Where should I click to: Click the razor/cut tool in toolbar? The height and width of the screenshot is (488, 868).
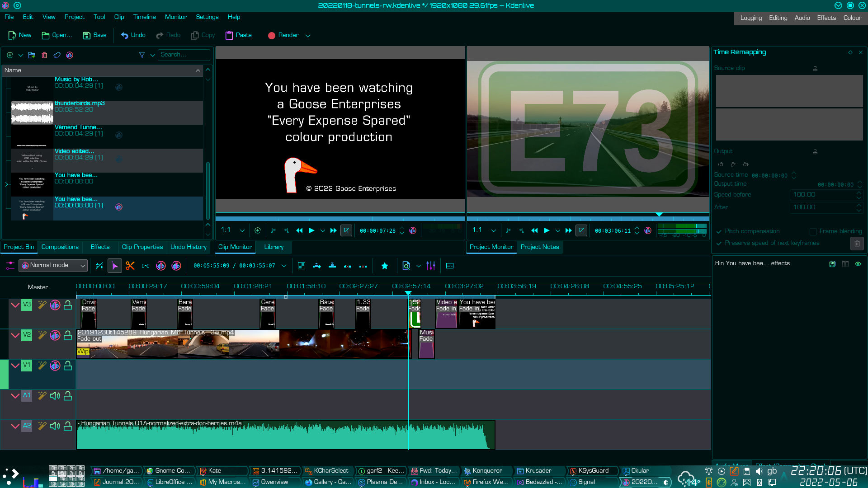coord(130,266)
